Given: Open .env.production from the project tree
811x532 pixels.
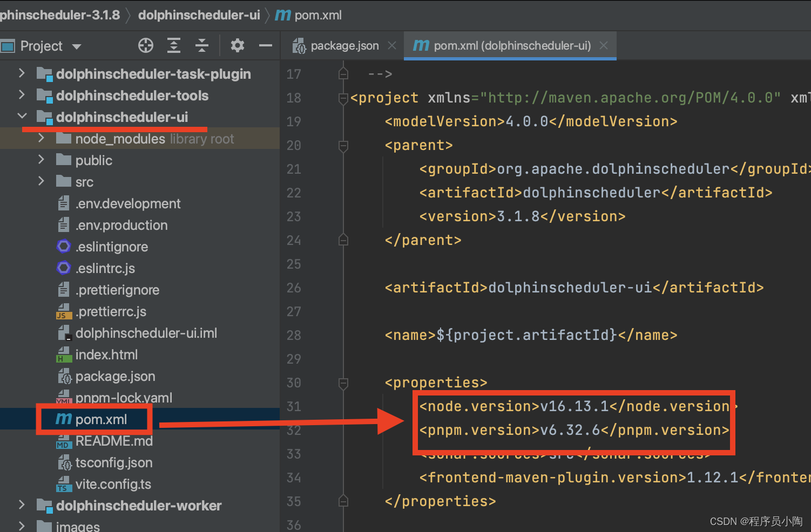Looking at the screenshot, I should point(121,225).
